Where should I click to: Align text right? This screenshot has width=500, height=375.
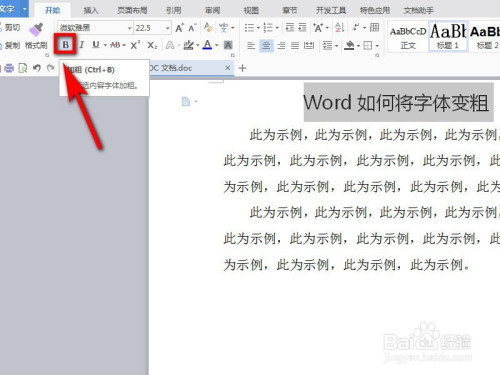[281, 45]
